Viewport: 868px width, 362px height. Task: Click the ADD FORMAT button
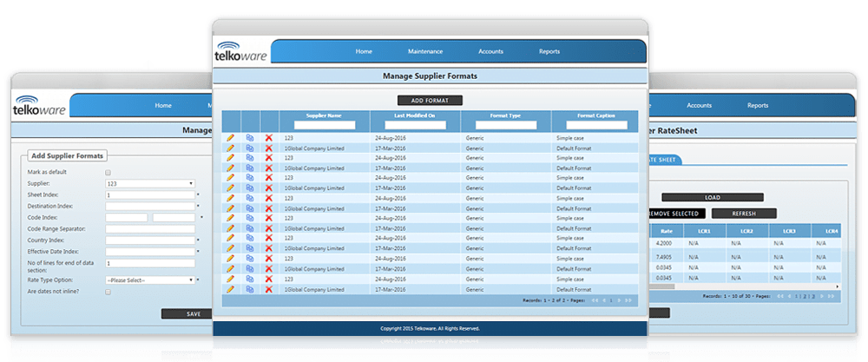(x=430, y=101)
